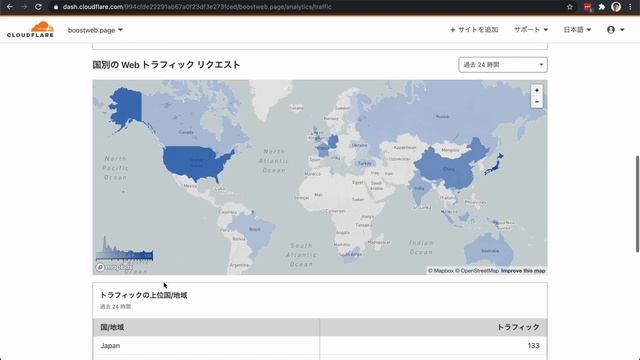Open the account user icon menu
Screen dimensions: 640x360
[616, 29]
